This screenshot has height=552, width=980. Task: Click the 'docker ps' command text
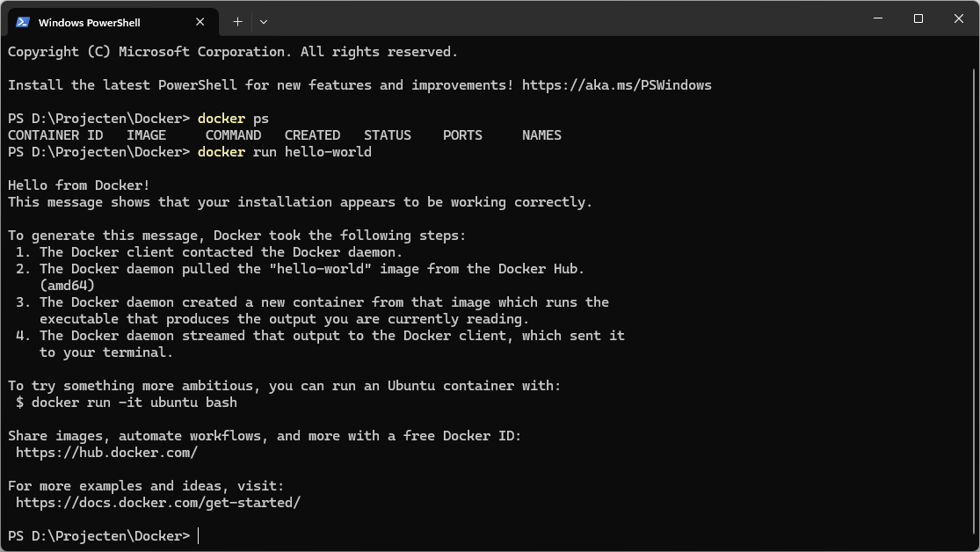tap(233, 119)
